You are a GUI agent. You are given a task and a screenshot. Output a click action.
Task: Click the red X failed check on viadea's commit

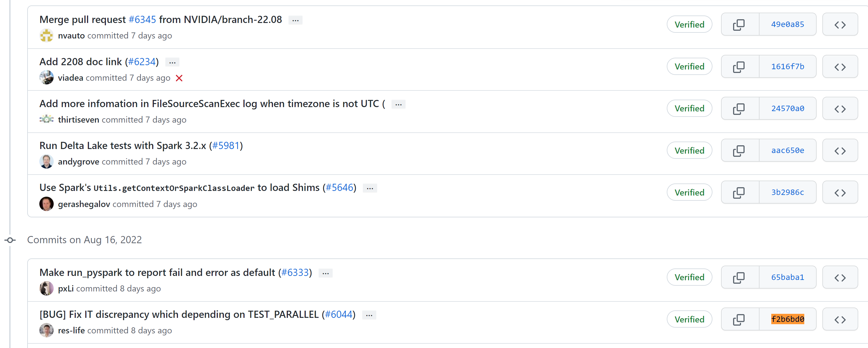click(x=179, y=78)
